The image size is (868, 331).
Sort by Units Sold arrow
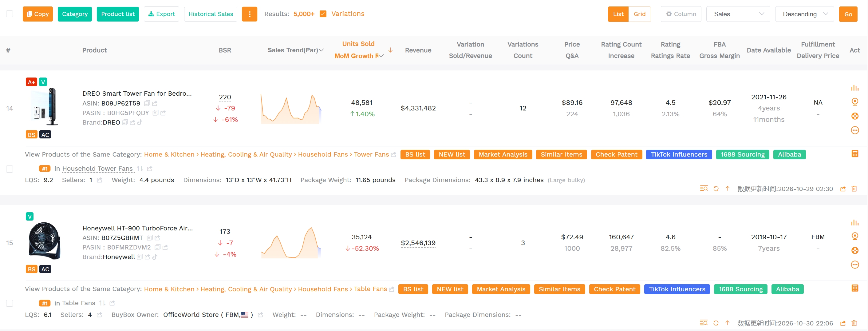pos(390,50)
